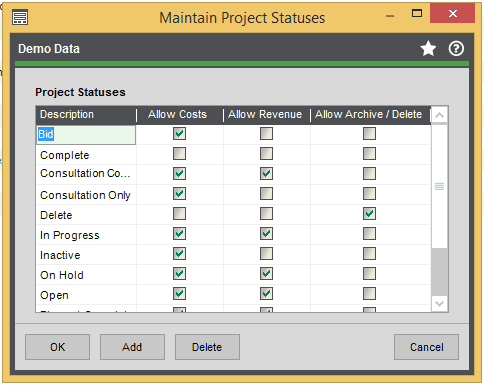Click the Add button
The image size is (484, 385).
click(132, 347)
